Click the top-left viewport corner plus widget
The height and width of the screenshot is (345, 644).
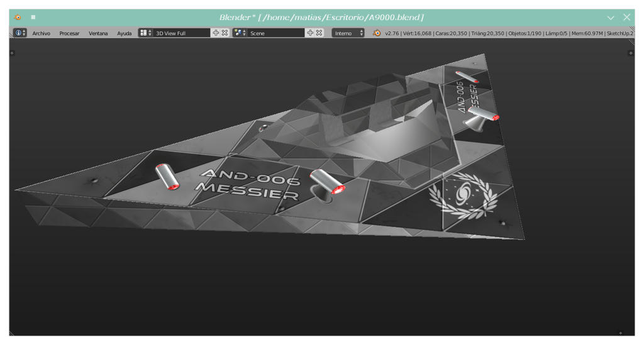click(x=13, y=53)
